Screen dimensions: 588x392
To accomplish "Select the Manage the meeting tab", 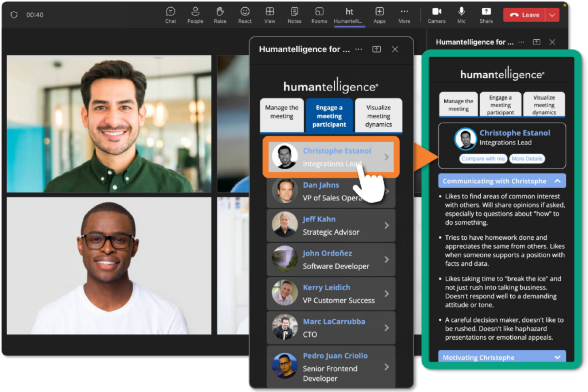I will pos(281,115).
